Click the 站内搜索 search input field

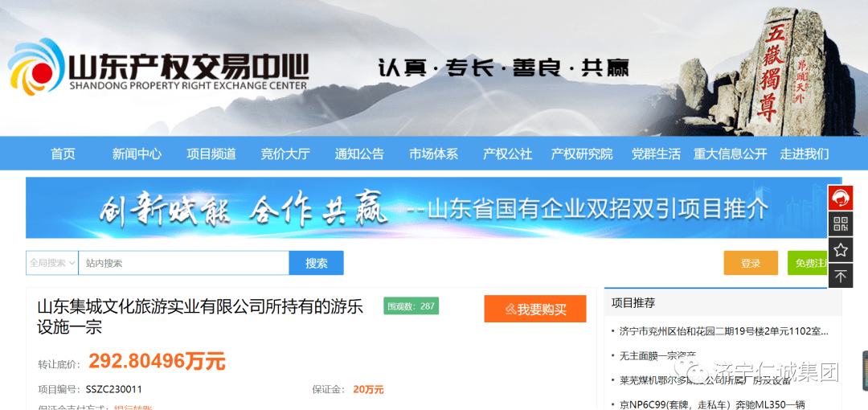coord(185,263)
